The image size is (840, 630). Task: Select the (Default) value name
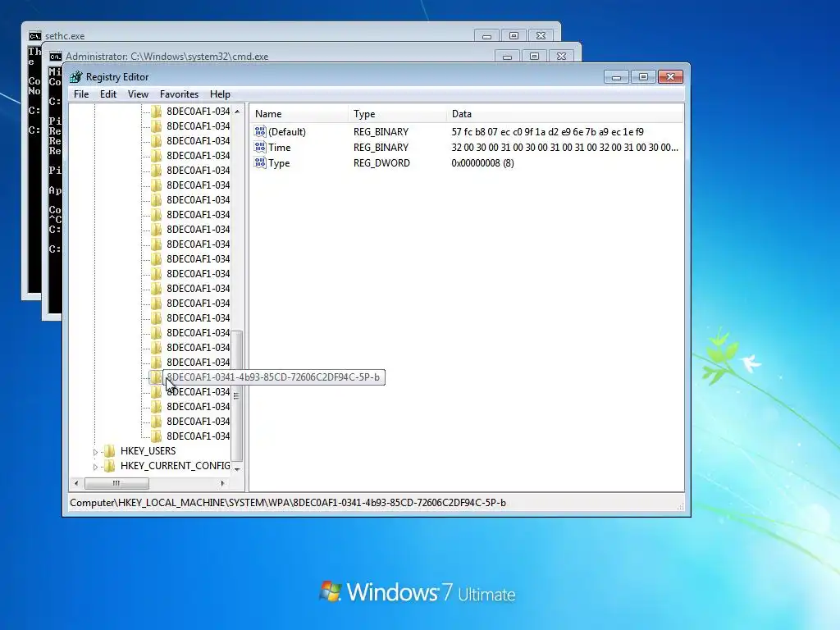(x=287, y=131)
